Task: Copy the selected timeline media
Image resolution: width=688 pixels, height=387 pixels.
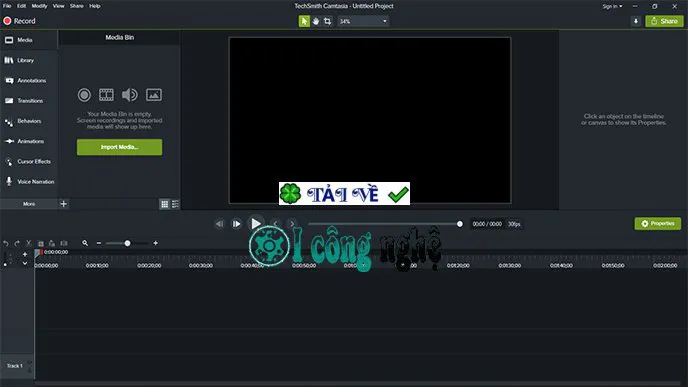Action: (40, 243)
